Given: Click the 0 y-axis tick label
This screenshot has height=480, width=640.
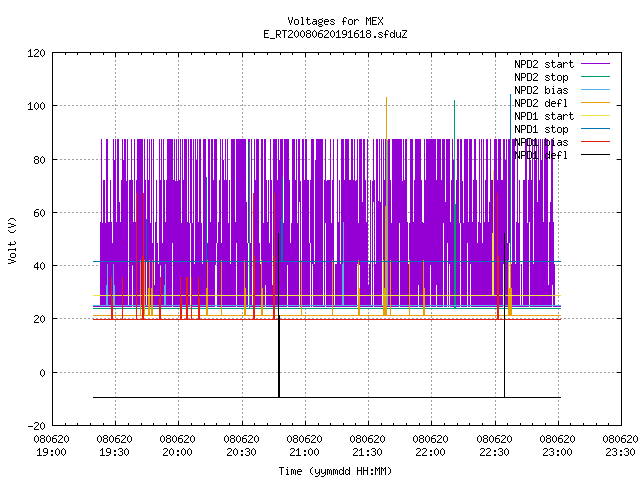Looking at the screenshot, I should point(42,373).
